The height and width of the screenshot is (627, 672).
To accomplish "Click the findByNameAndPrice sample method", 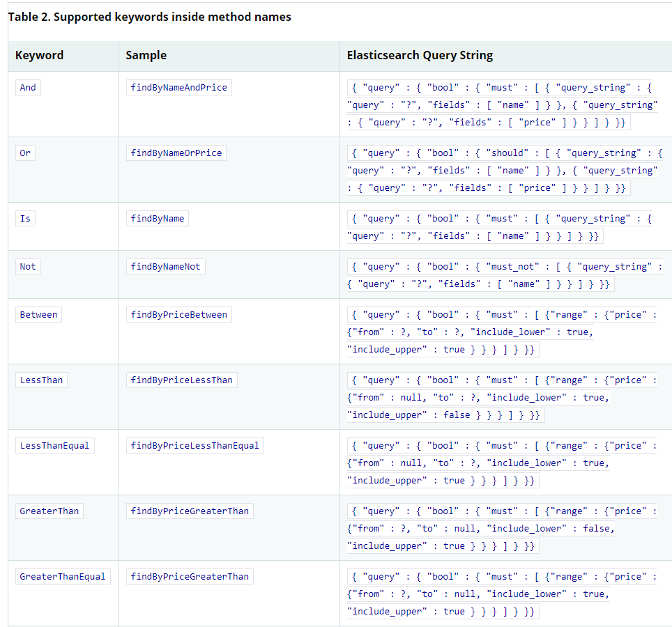I will pyautogui.click(x=178, y=87).
